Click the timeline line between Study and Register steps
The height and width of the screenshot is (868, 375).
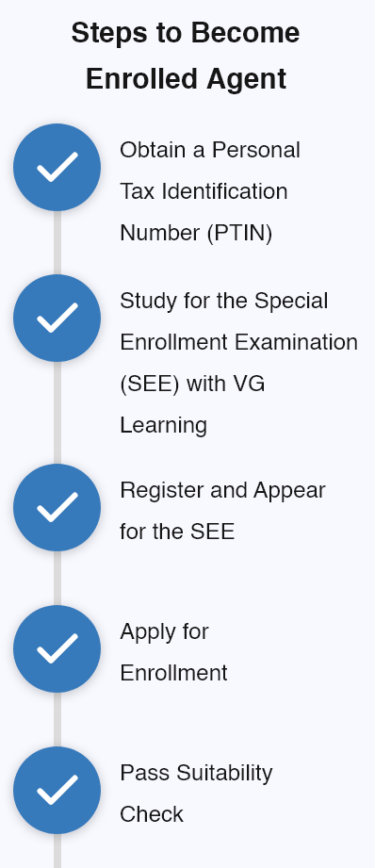(x=57, y=413)
